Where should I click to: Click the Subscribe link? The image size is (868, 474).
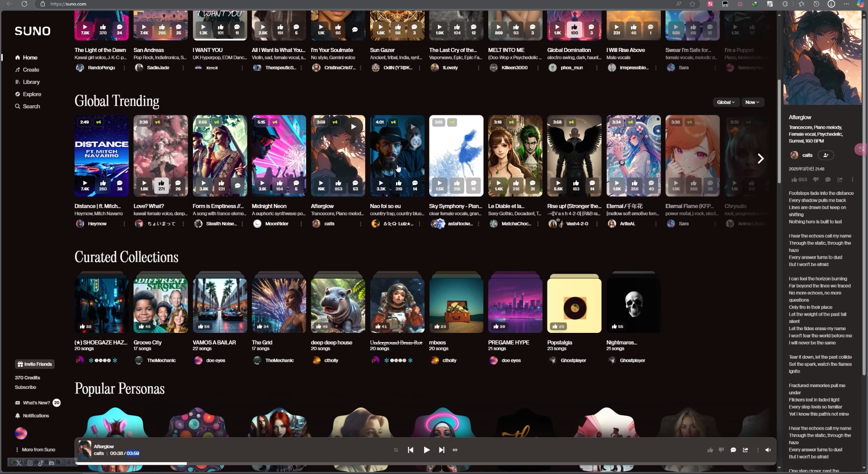pos(25,387)
